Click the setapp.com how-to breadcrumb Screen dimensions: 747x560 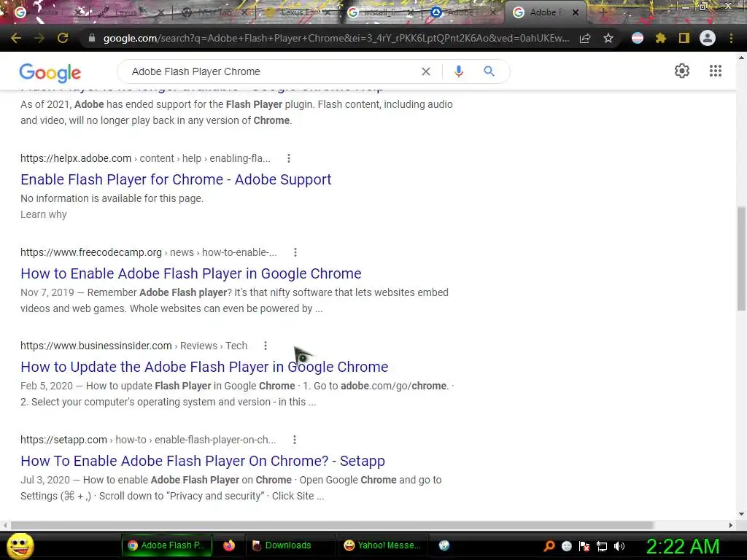(x=148, y=440)
